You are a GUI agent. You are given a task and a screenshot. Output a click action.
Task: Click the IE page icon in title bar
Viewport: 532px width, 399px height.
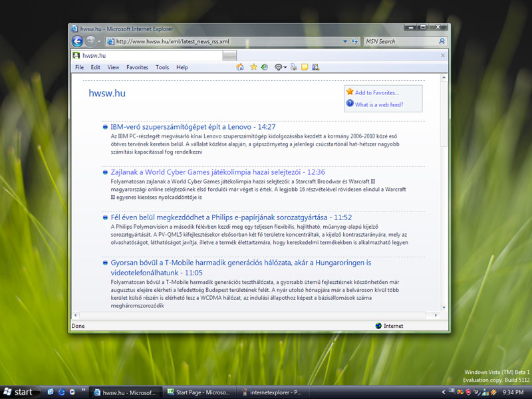pyautogui.click(x=74, y=29)
